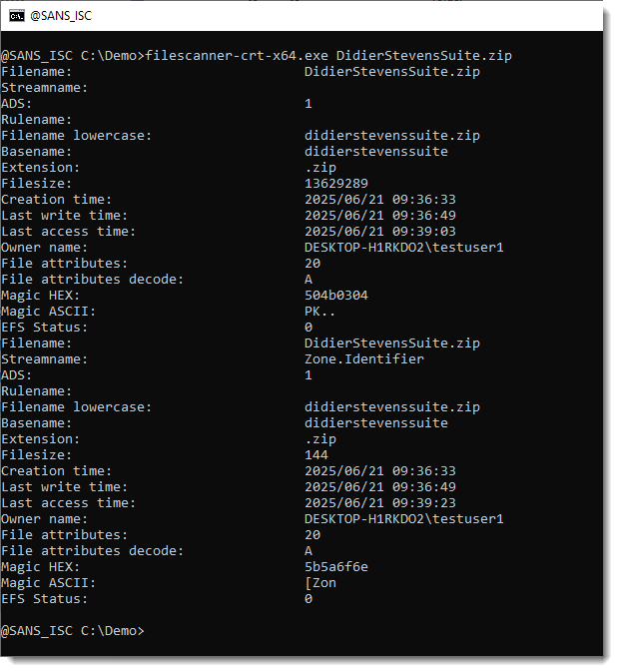Click the Magic ASCII value [Zon
Screen dimensions: 618x672
pyautogui.click(x=320, y=583)
